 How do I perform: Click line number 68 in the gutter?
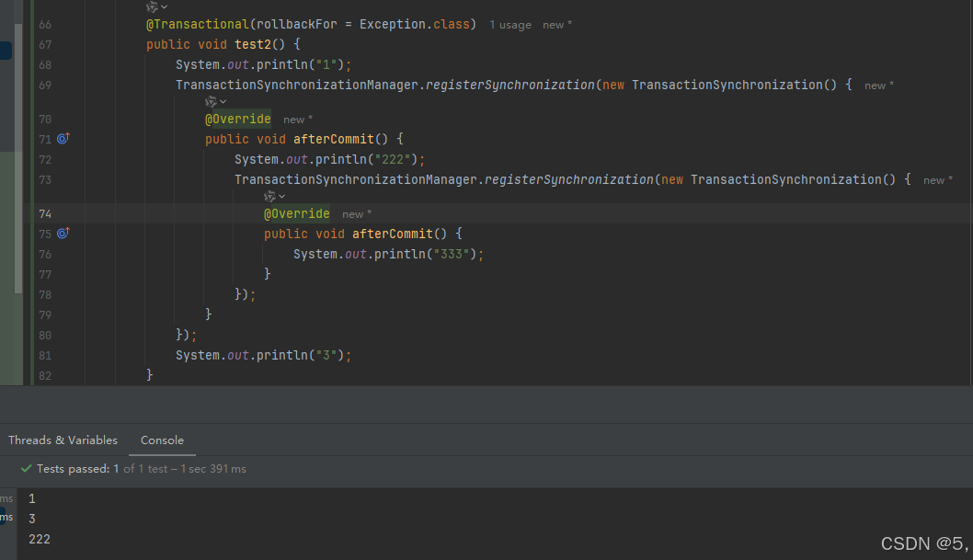pos(45,64)
